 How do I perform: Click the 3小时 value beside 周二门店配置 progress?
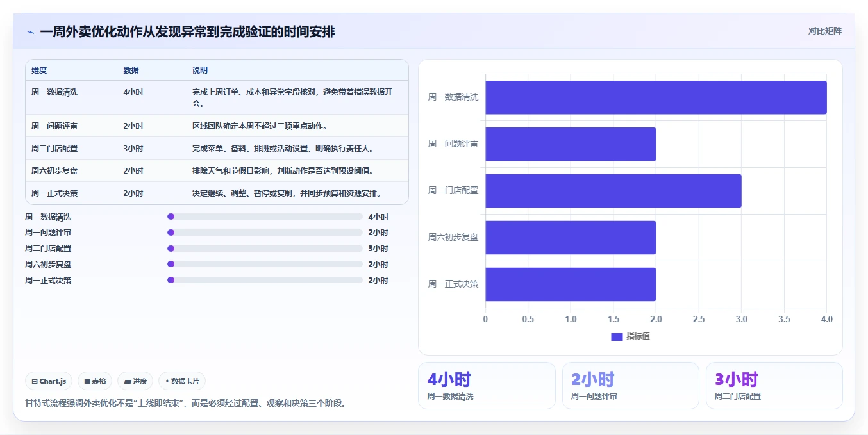pos(378,249)
